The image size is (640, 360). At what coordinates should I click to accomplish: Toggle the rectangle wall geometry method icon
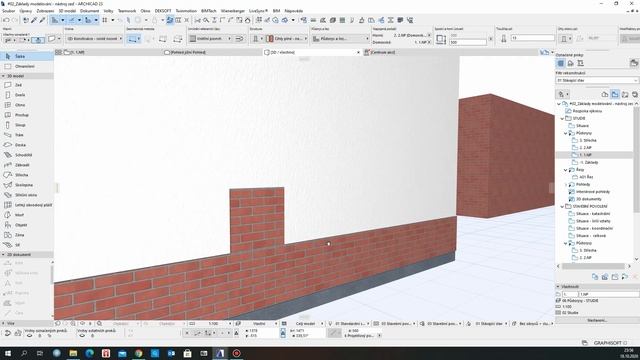tap(162, 39)
